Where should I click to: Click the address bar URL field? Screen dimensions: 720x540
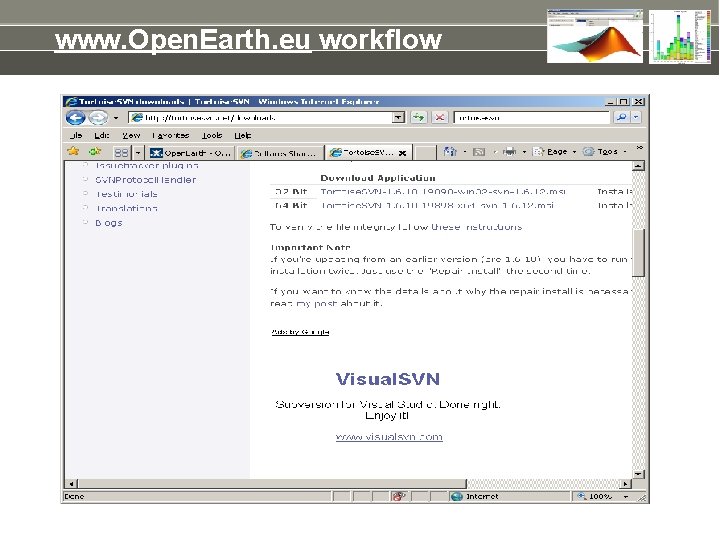click(261, 118)
